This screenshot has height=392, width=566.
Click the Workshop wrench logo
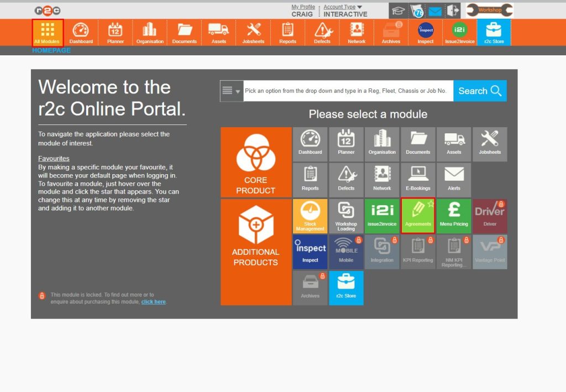tap(490, 10)
